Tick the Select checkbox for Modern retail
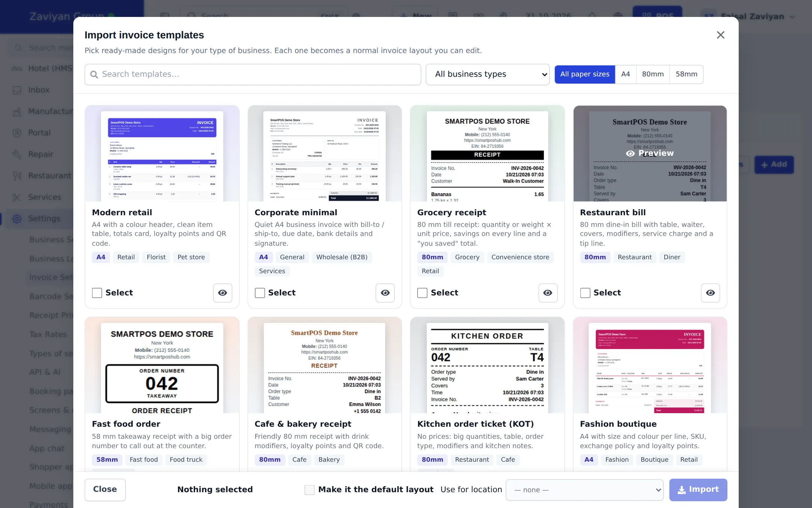The width and height of the screenshot is (812, 508). (x=97, y=293)
